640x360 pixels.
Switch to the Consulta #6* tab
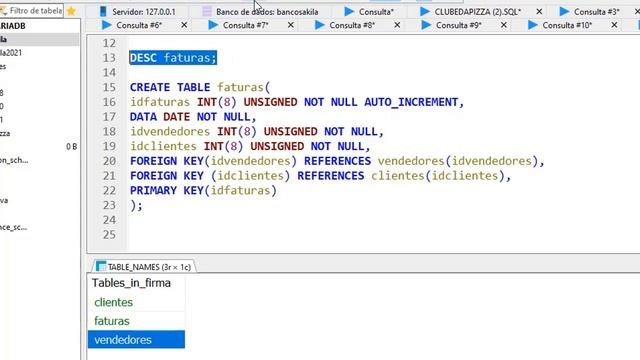tap(132, 25)
